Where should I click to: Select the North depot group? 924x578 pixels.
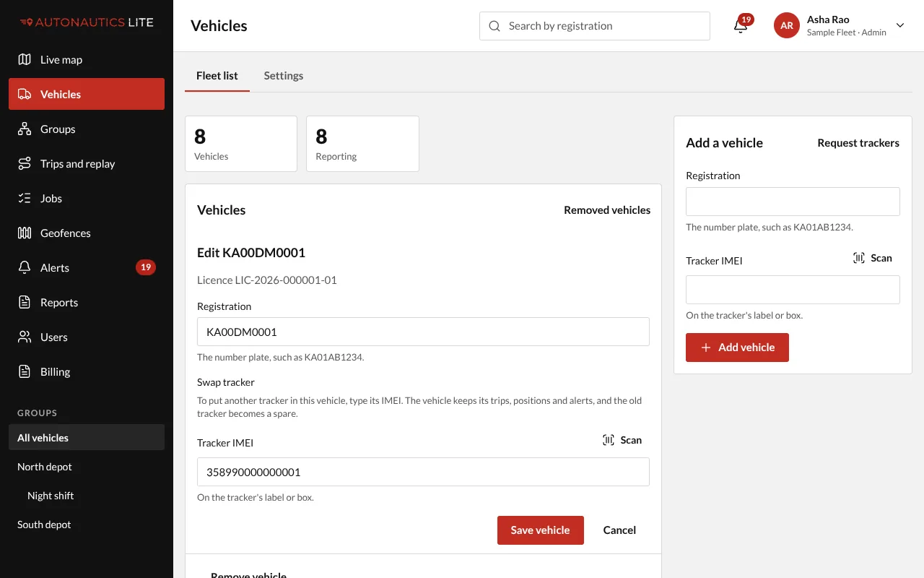click(x=87, y=467)
